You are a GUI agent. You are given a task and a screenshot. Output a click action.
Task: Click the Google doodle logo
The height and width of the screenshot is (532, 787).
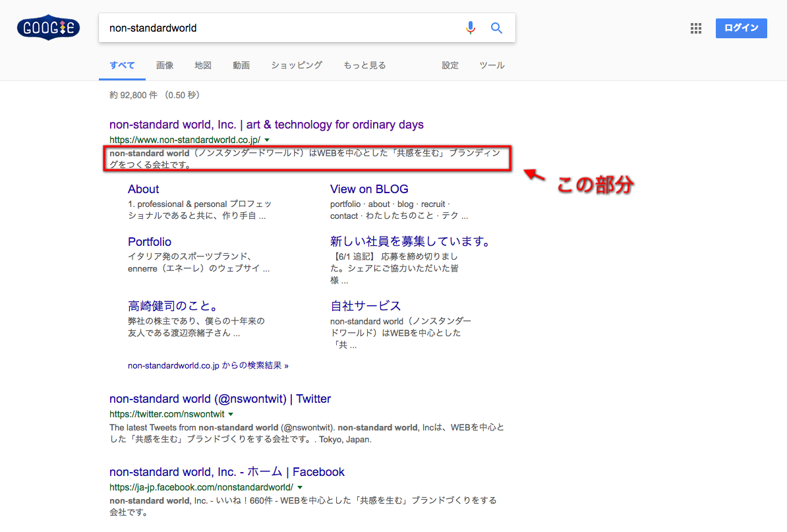[48, 28]
